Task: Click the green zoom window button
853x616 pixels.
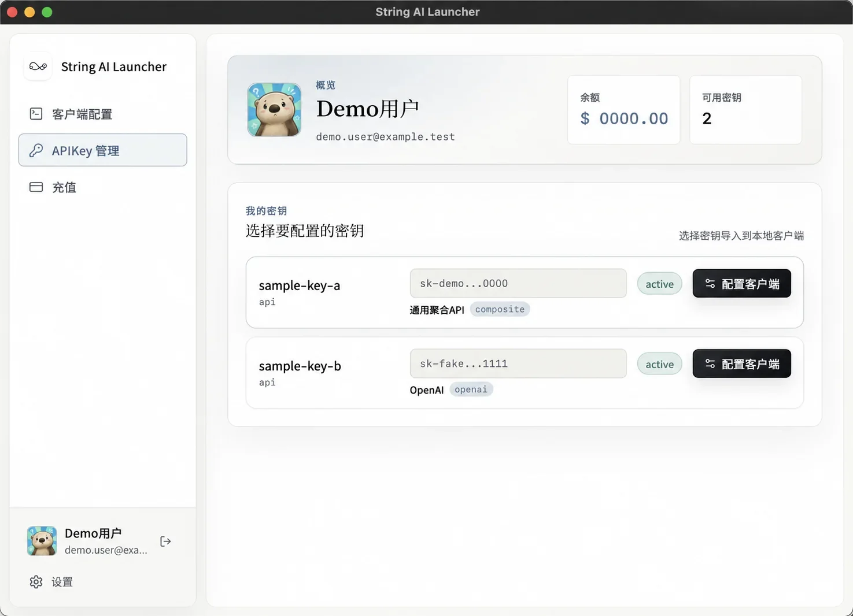Action: (47, 12)
